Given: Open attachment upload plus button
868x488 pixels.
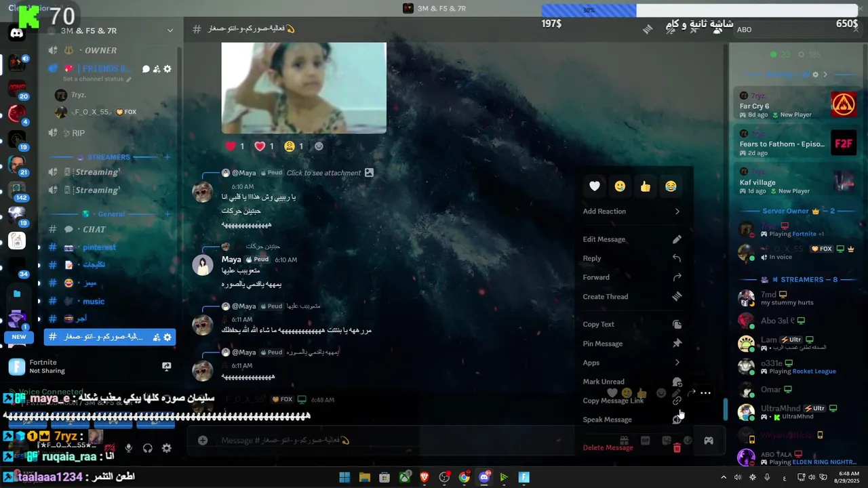Looking at the screenshot, I should click(202, 441).
